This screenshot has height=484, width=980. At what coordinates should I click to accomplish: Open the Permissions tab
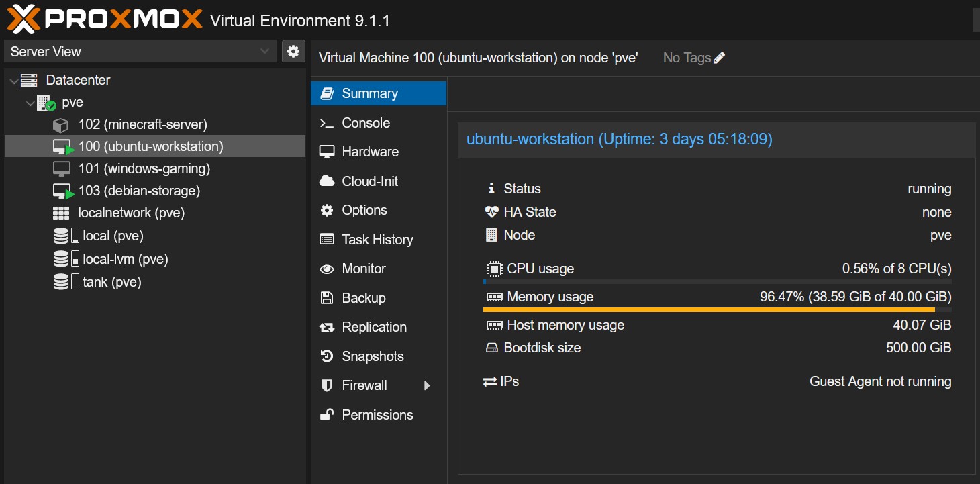point(379,415)
